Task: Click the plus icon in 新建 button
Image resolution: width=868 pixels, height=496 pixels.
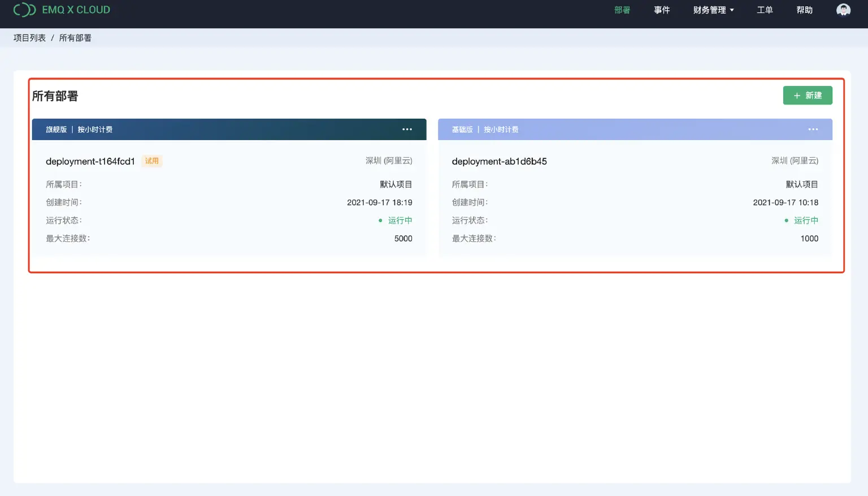Action: point(797,96)
